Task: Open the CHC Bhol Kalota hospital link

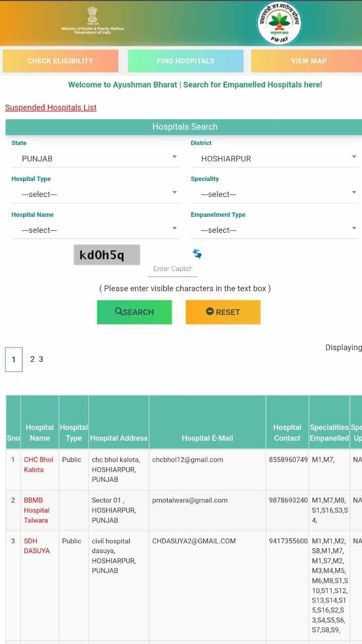Action: tap(38, 464)
